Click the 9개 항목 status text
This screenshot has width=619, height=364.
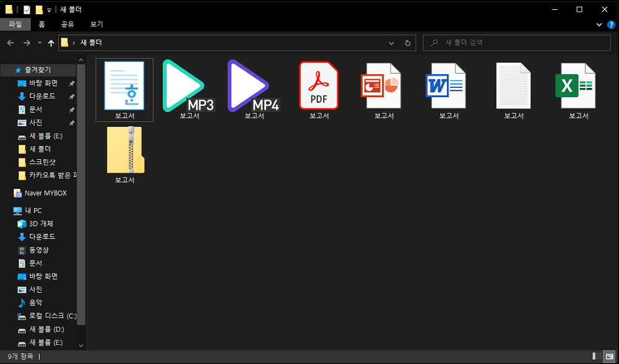[x=20, y=357]
